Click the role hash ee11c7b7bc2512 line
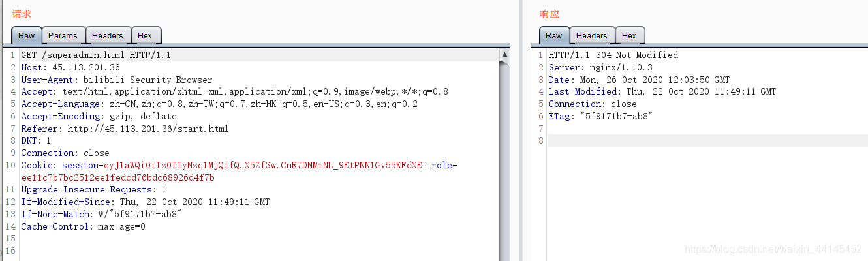 (x=117, y=177)
